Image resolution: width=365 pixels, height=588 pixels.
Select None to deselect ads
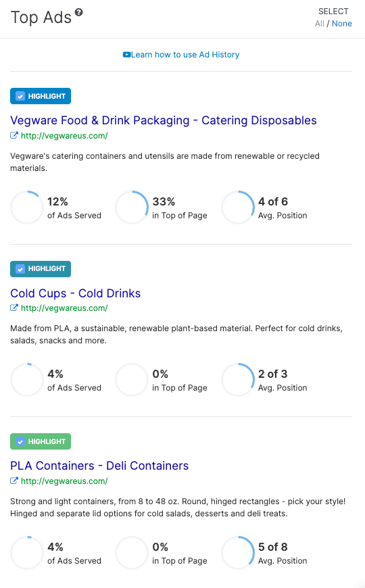342,24
